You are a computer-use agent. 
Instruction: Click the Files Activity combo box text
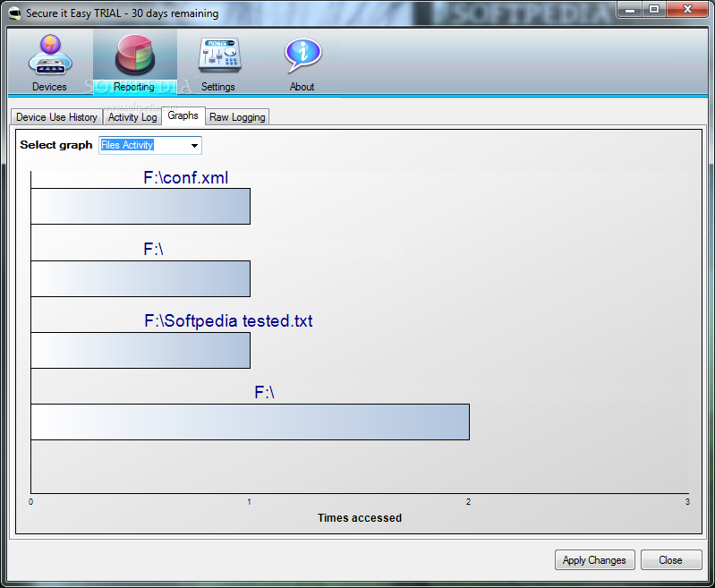click(x=127, y=145)
